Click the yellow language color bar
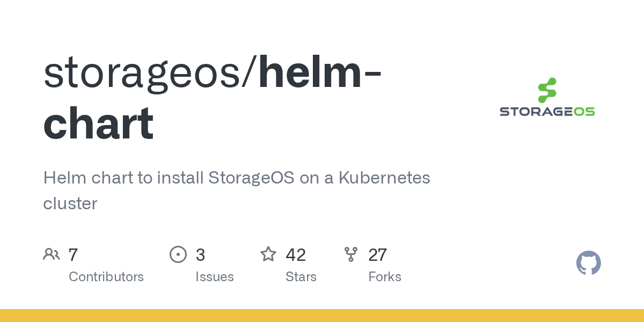 pyautogui.click(x=322, y=316)
